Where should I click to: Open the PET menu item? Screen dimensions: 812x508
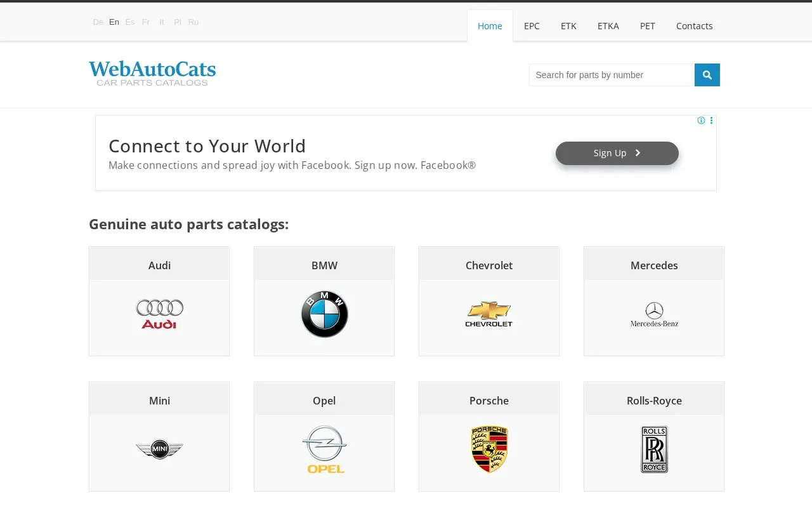coord(648,26)
